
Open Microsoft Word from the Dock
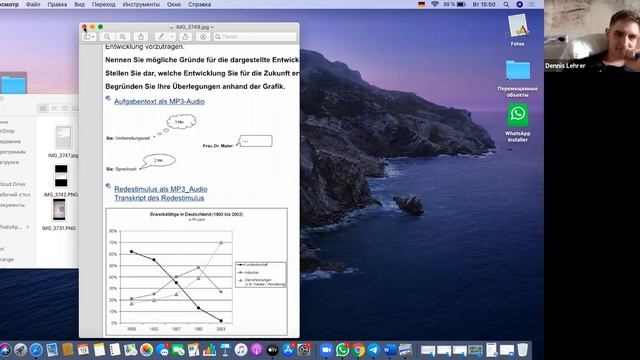[x=389, y=350]
